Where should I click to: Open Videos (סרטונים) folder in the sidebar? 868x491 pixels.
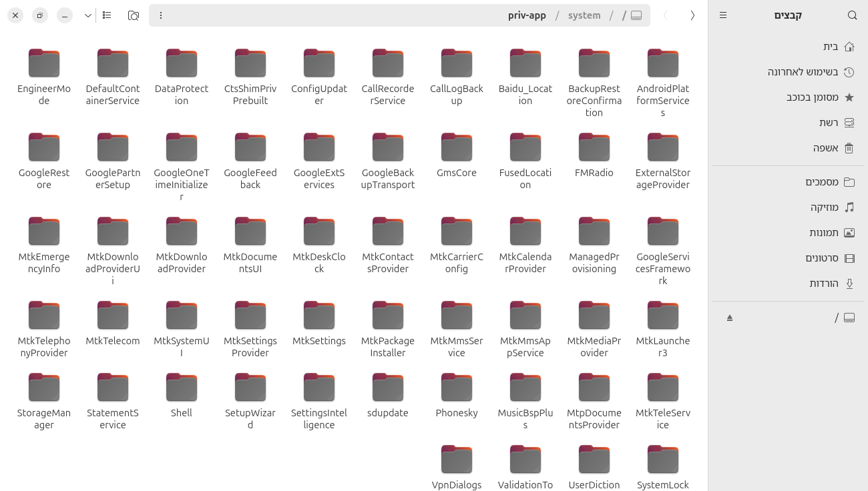tap(788, 258)
